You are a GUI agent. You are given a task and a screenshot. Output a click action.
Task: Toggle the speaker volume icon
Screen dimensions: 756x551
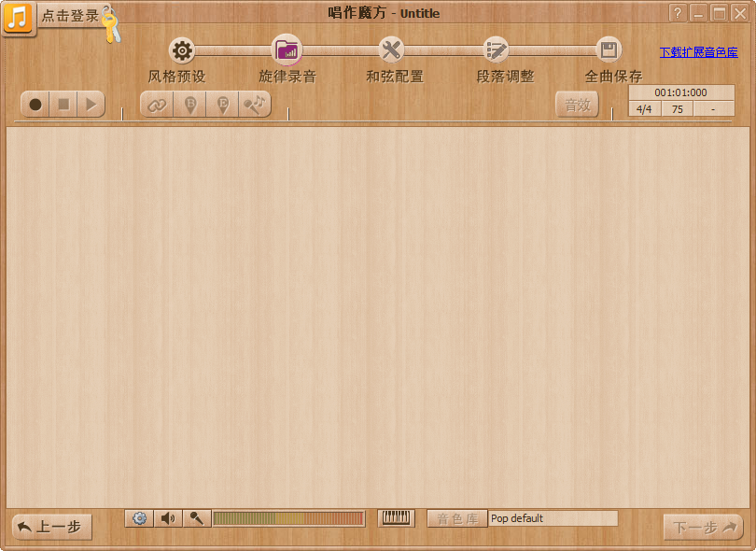167,518
